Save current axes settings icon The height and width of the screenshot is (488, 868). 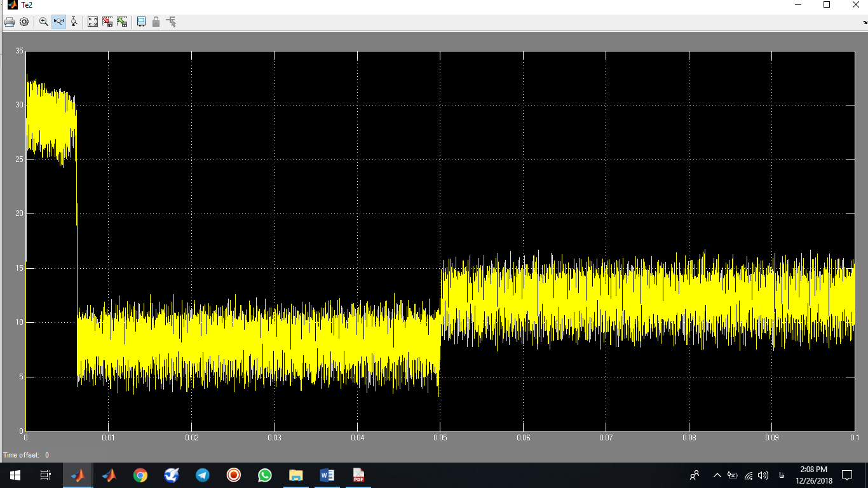[x=107, y=22]
